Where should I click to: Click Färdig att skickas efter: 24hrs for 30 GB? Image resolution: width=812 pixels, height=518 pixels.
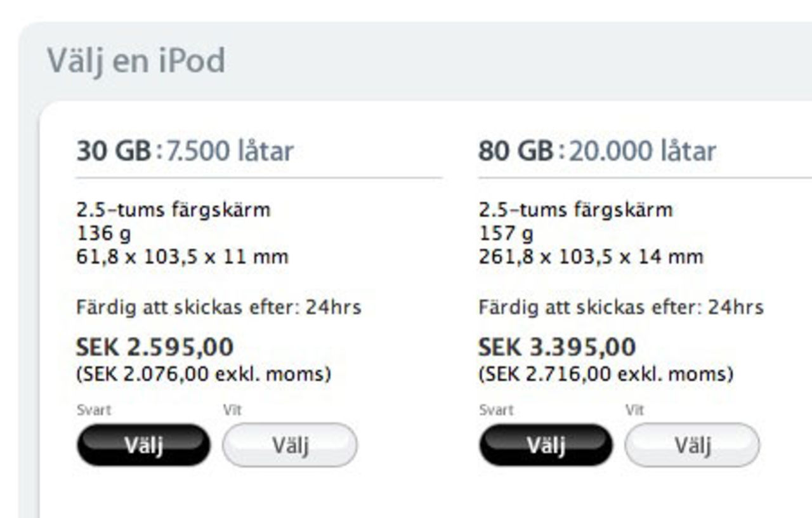[219, 307]
